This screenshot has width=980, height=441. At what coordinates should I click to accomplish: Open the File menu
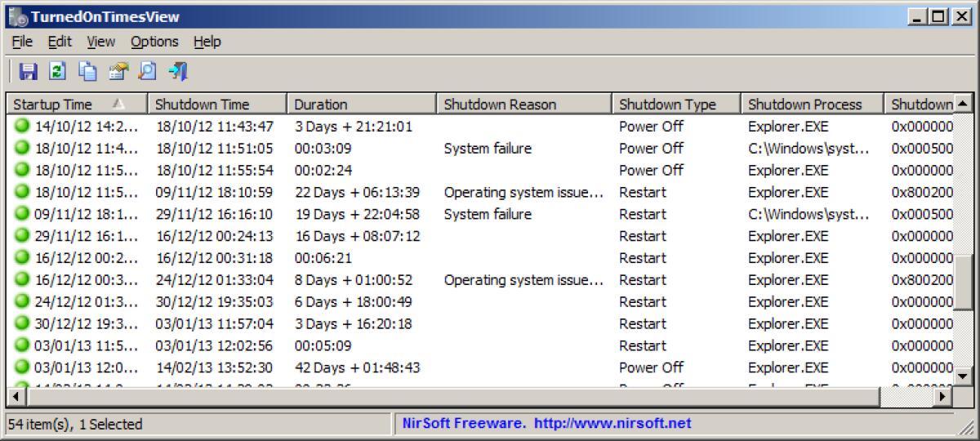(x=22, y=42)
